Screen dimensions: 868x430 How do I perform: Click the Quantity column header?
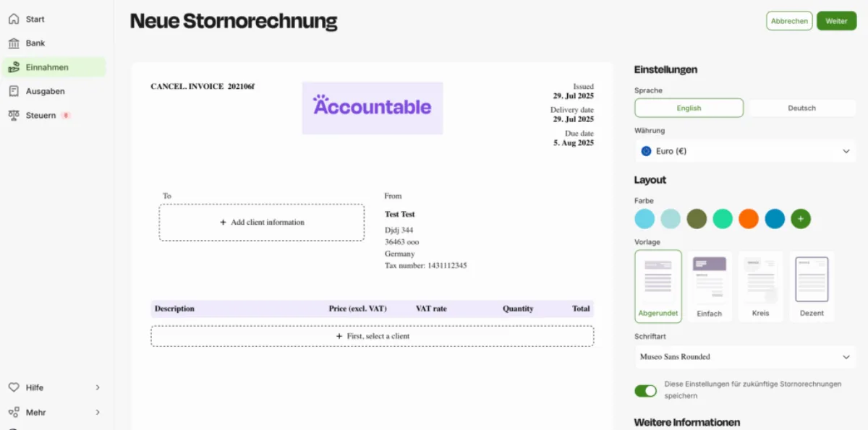point(518,309)
